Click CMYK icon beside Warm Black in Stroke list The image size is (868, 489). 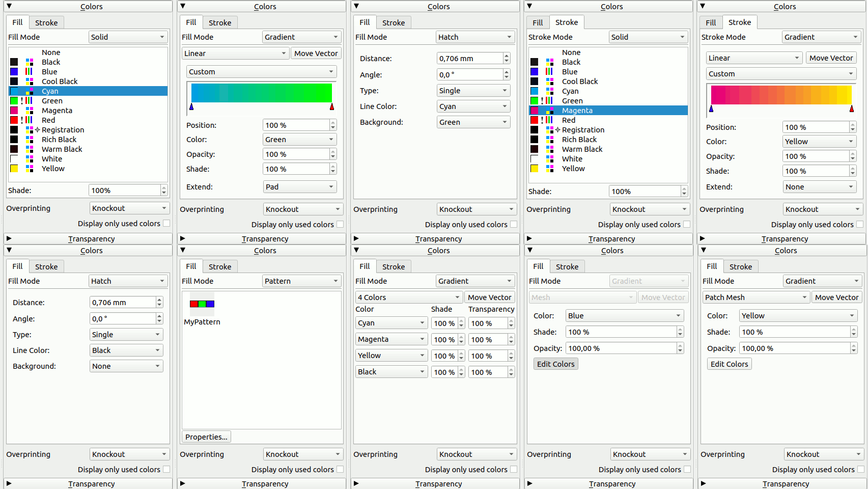point(549,149)
